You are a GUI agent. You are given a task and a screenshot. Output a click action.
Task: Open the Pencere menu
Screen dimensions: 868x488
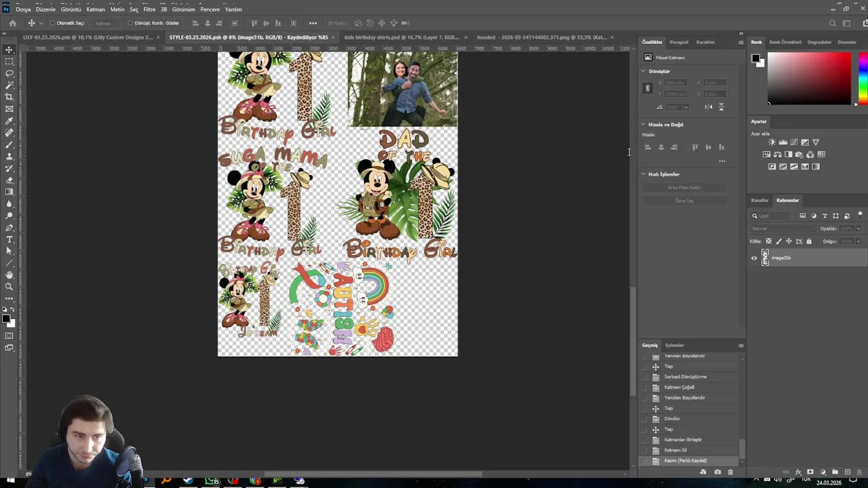tap(210, 9)
